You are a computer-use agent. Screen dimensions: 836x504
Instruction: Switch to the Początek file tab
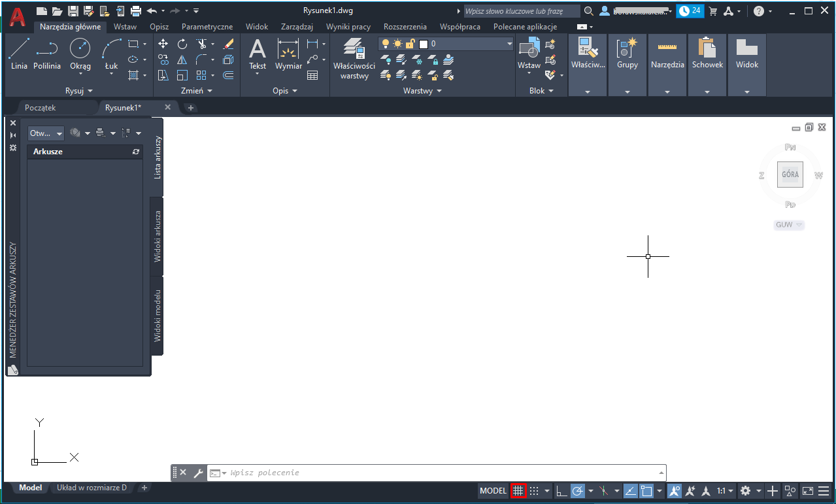(41, 107)
